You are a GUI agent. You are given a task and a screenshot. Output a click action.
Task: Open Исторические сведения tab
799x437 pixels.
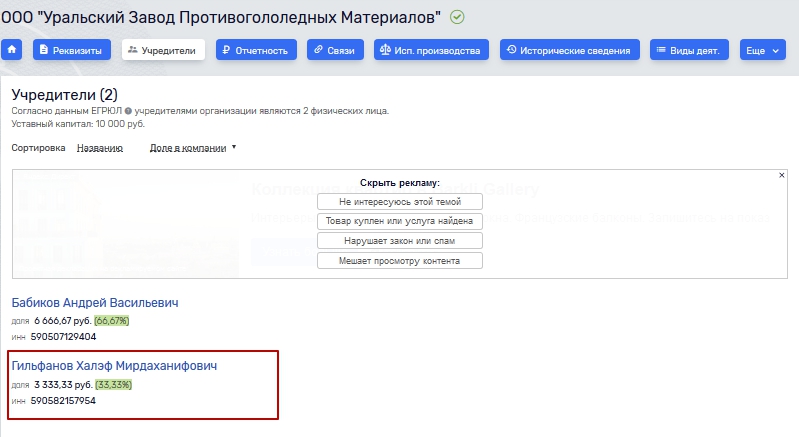click(x=570, y=50)
